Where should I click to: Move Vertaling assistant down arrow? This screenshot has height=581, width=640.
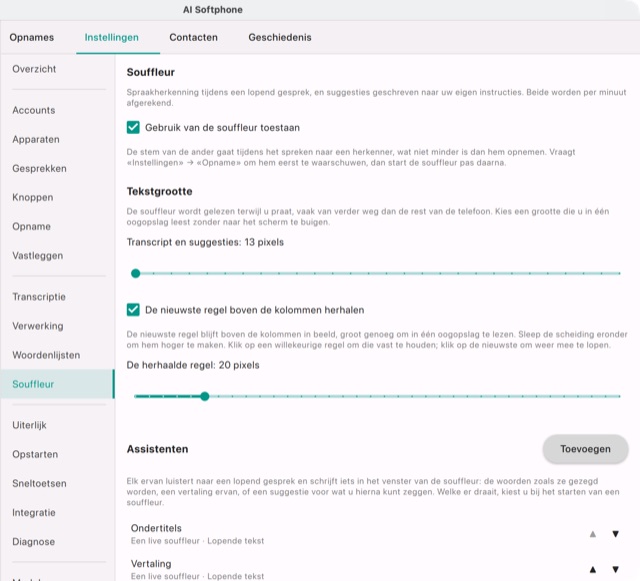coord(616,569)
